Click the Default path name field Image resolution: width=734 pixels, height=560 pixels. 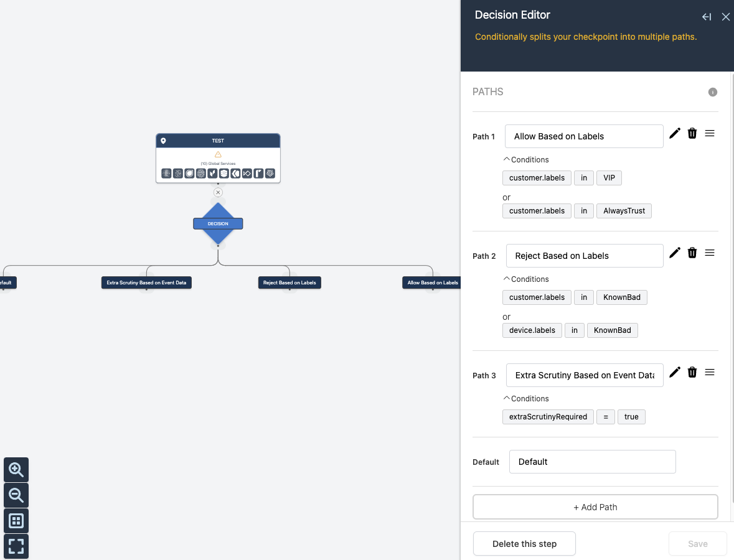click(x=592, y=462)
